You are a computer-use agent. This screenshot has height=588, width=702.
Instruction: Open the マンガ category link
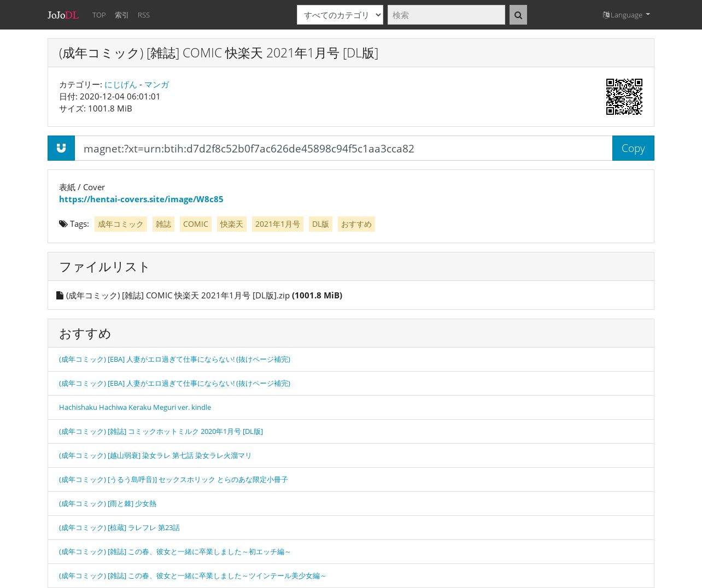(x=157, y=85)
